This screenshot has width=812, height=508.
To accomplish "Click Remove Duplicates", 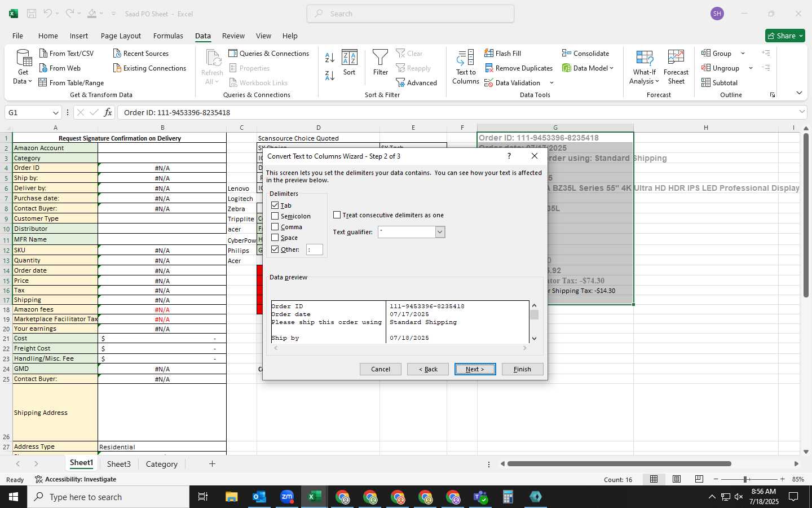I will 518,68.
